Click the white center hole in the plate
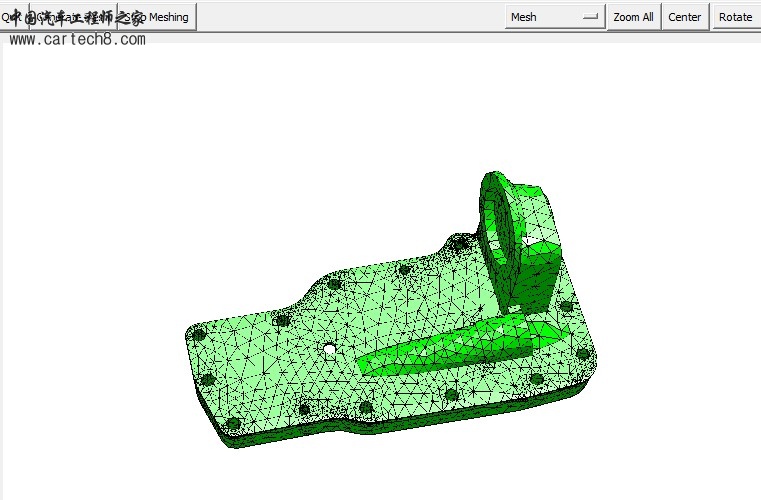The image size is (761, 500). click(x=330, y=349)
